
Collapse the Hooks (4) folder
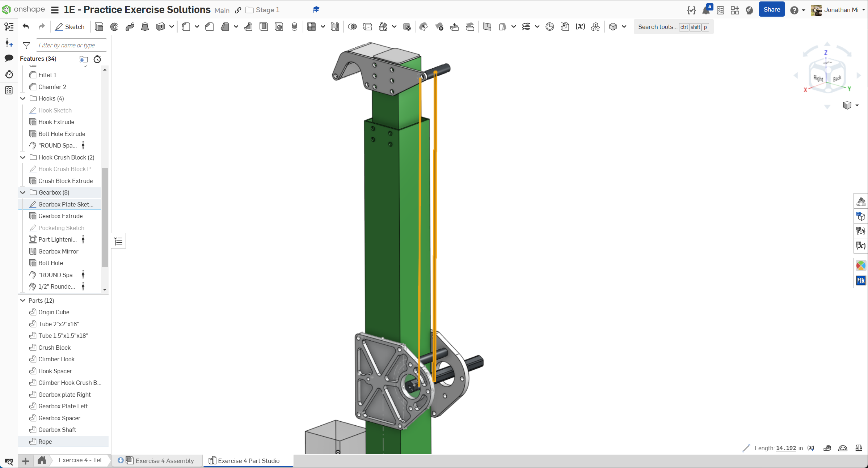point(23,98)
